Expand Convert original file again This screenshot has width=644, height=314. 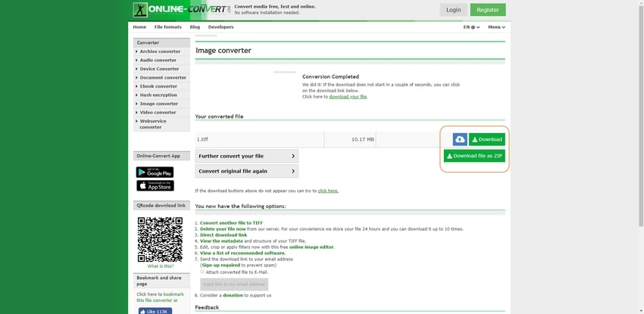pyautogui.click(x=246, y=171)
